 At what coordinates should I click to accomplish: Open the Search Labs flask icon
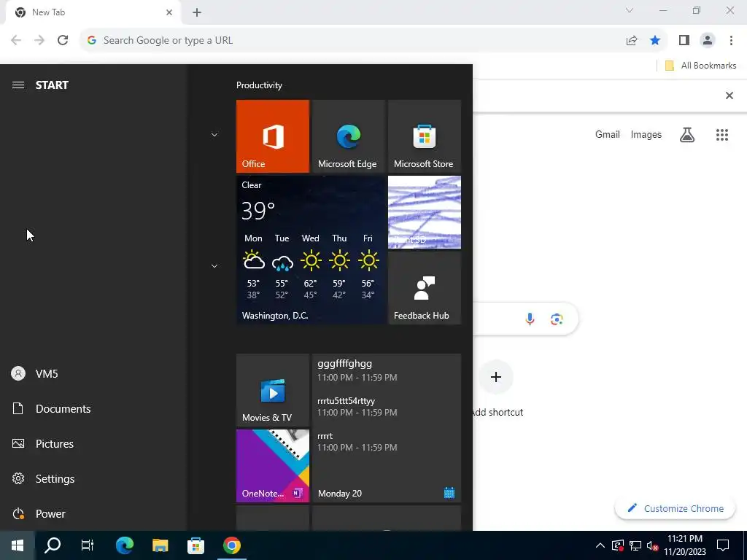tap(687, 135)
